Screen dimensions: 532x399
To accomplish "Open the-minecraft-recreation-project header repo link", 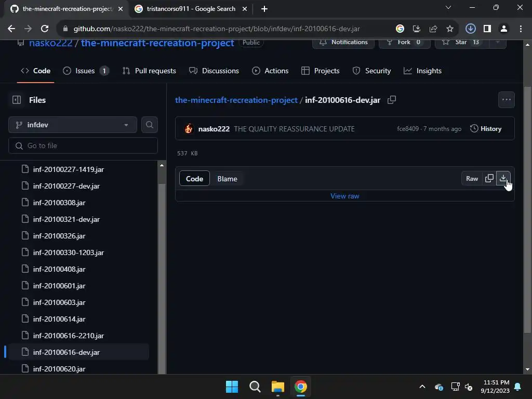I will pos(157,43).
